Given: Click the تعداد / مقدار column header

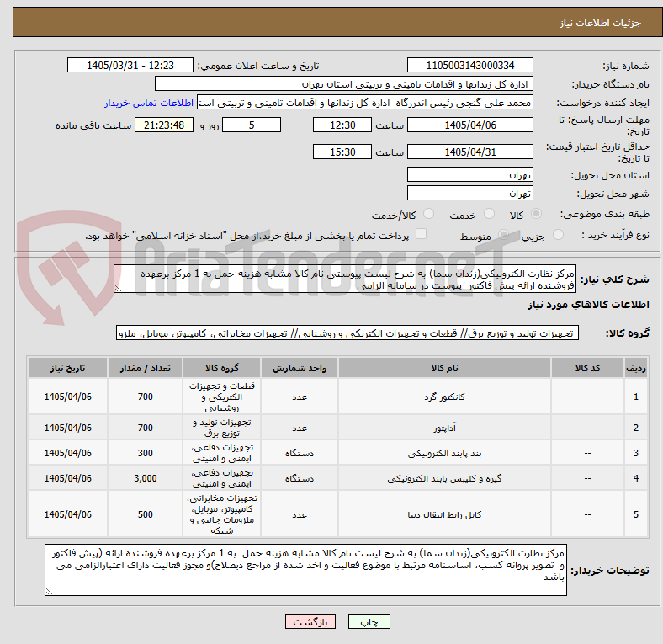Looking at the screenshot, I should pos(145,368).
